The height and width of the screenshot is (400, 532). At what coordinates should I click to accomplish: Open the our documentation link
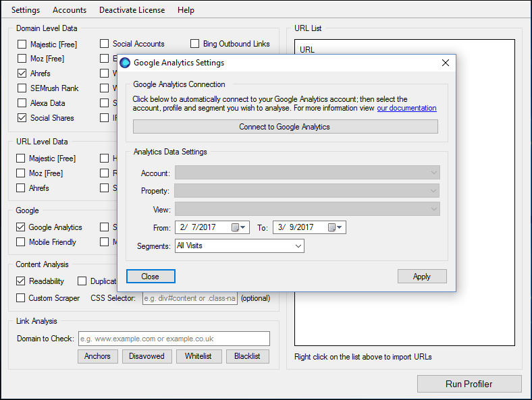[x=406, y=108]
